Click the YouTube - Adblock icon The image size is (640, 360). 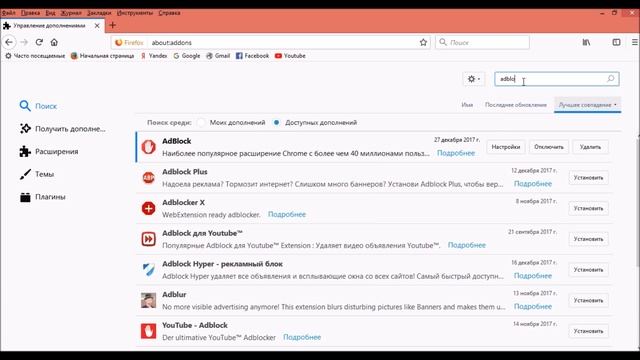tap(149, 331)
